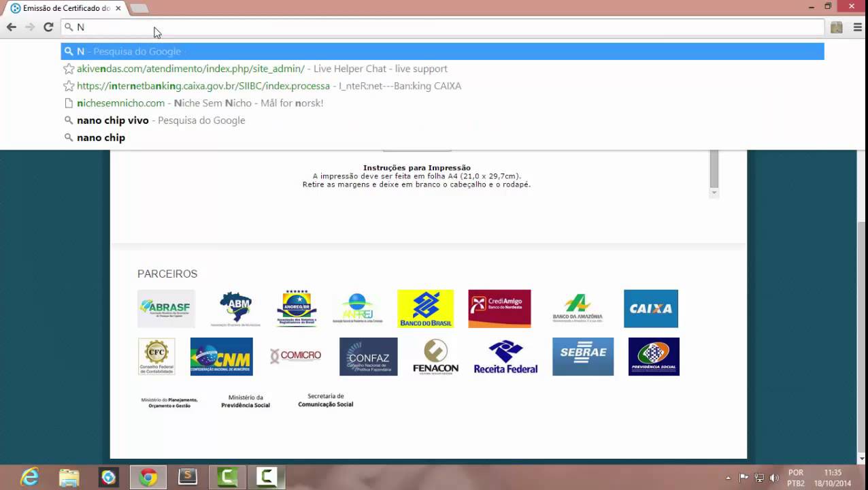The width and height of the screenshot is (868, 490).
Task: Choose internetbanking.caixa.gov.br suggestion
Action: point(442,86)
